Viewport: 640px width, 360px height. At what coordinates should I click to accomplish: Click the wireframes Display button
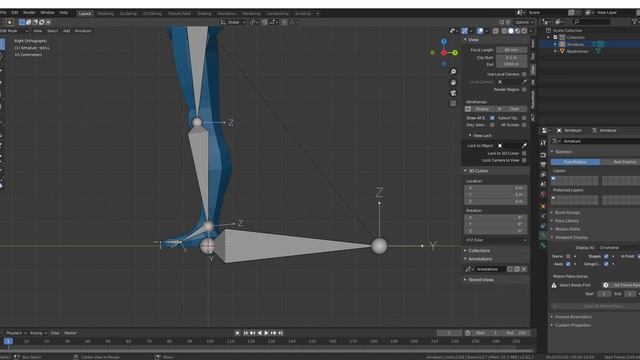click(482, 109)
